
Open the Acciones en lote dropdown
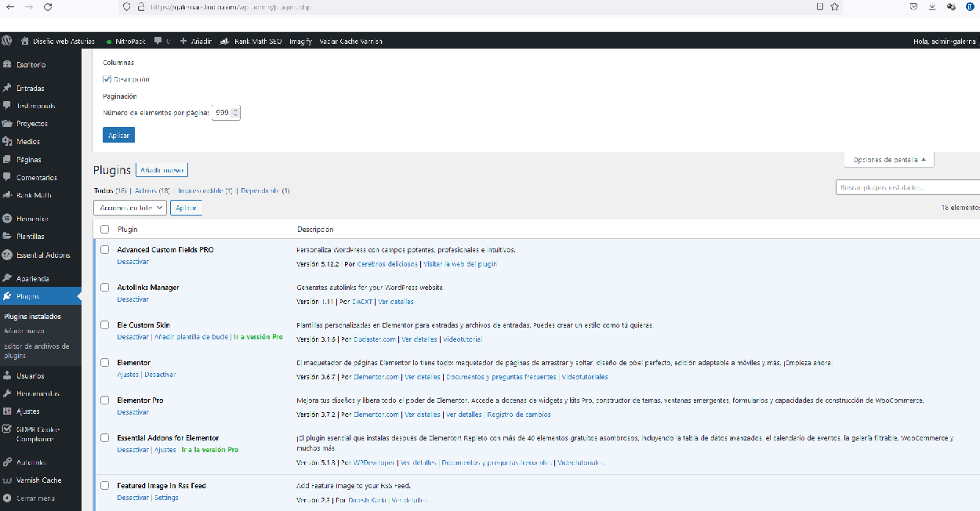pos(130,208)
